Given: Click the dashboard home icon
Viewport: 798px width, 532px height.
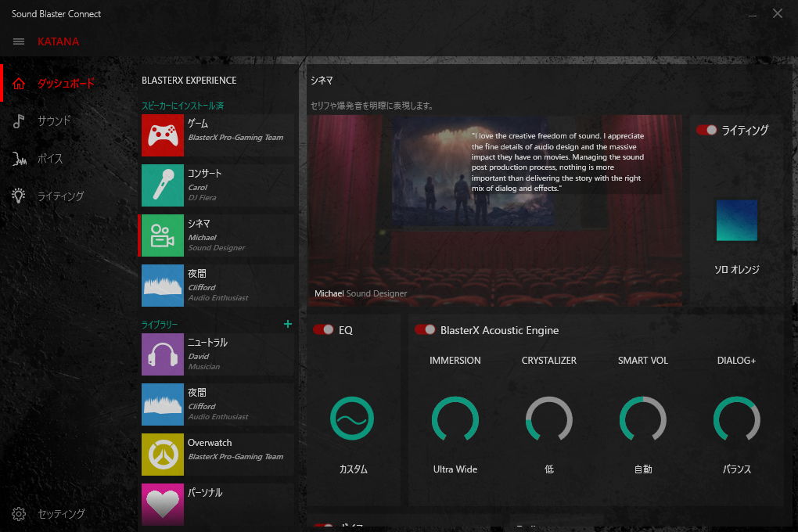Looking at the screenshot, I should (x=19, y=84).
